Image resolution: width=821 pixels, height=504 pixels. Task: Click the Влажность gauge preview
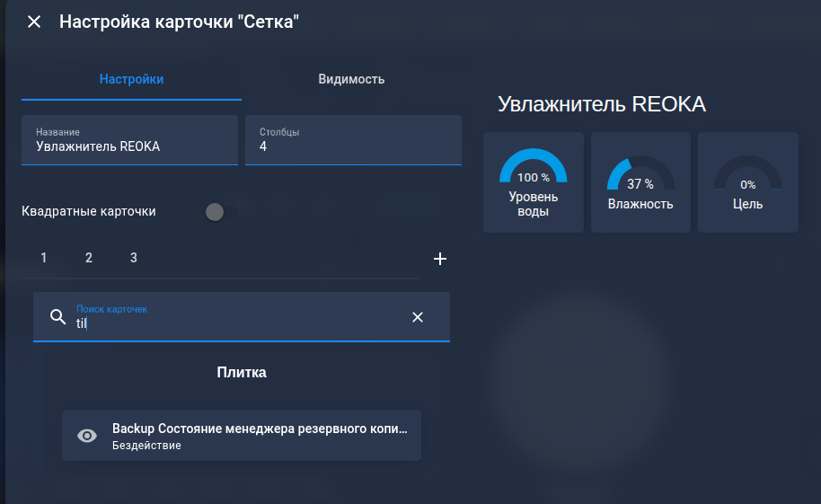640,182
